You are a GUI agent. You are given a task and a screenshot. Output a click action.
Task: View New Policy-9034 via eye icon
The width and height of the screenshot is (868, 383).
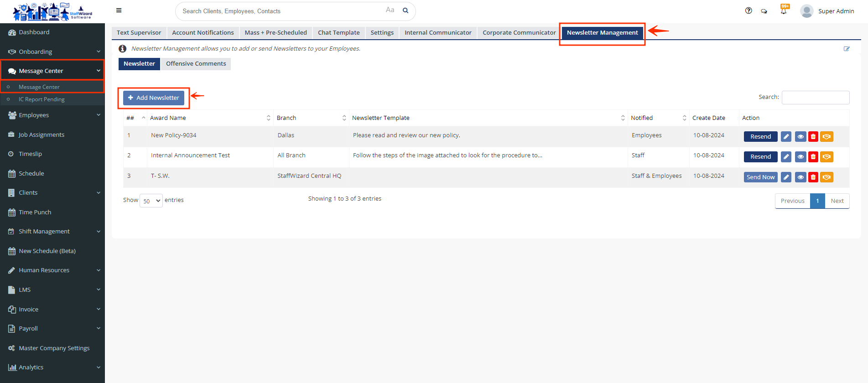click(x=800, y=137)
